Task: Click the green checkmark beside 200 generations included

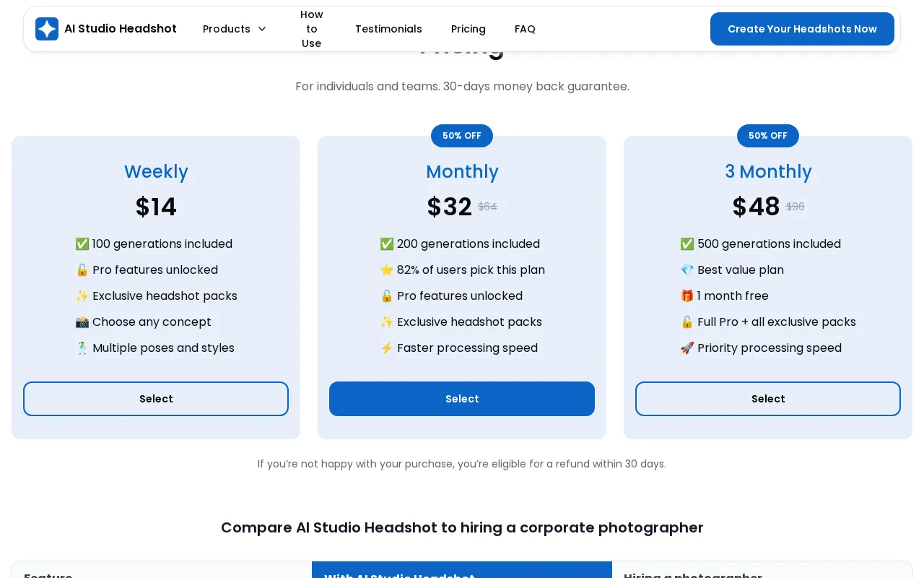Action: pyautogui.click(x=386, y=244)
